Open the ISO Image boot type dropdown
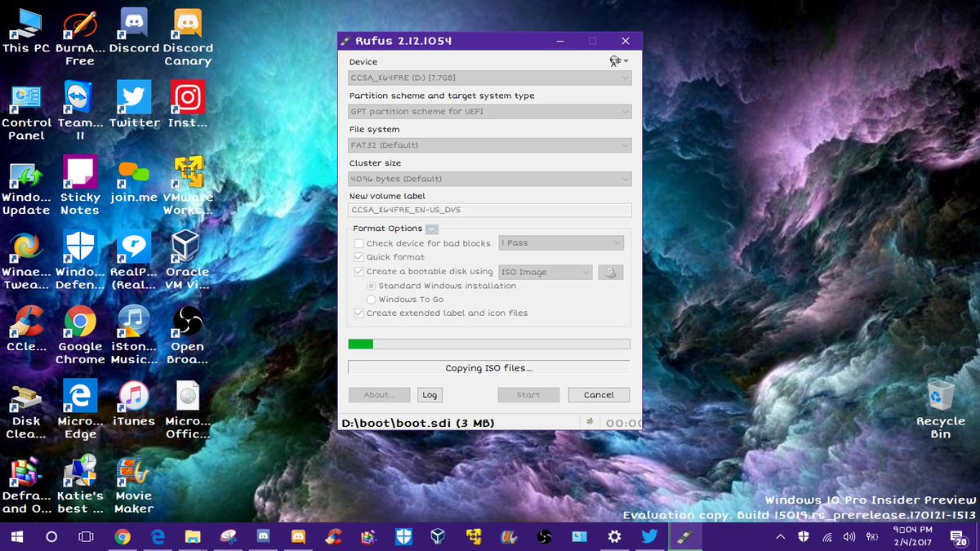The height and width of the screenshot is (551, 980). (x=545, y=273)
